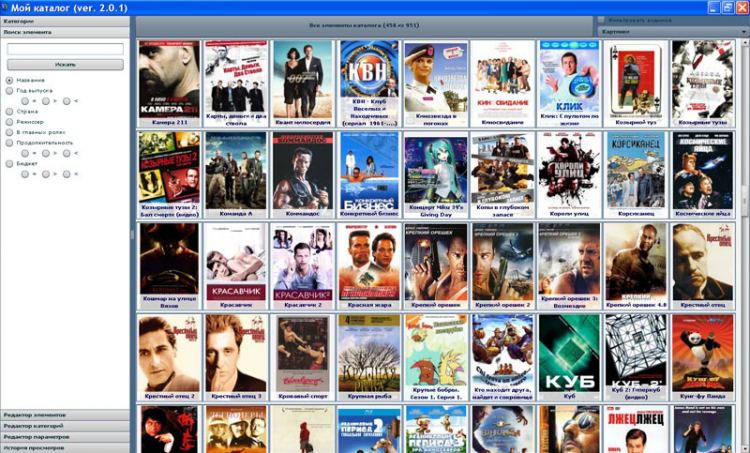The image size is (750, 453).
Task: Select the Название radio button
Action: click(x=10, y=80)
